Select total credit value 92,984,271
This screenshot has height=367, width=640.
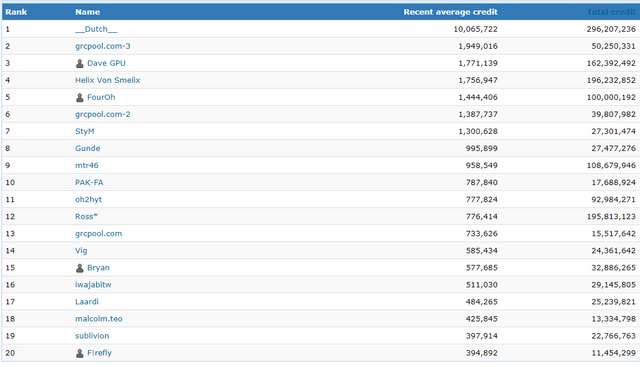coord(613,200)
